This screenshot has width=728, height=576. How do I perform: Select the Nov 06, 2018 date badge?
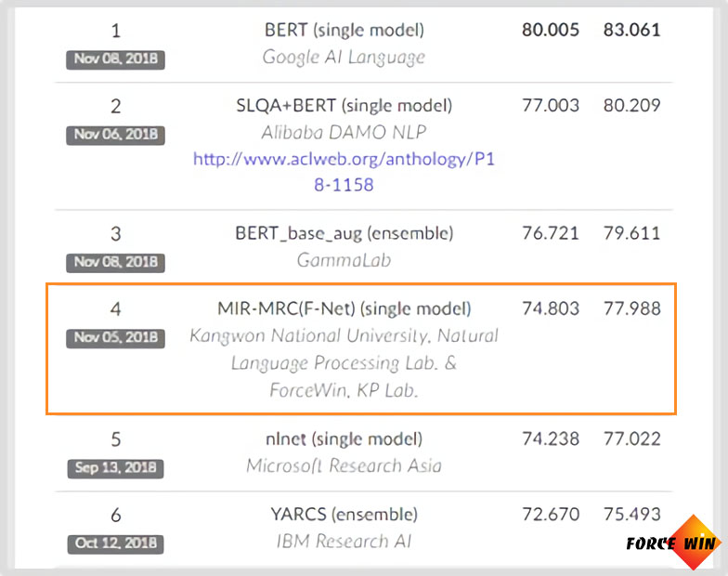coord(115,135)
